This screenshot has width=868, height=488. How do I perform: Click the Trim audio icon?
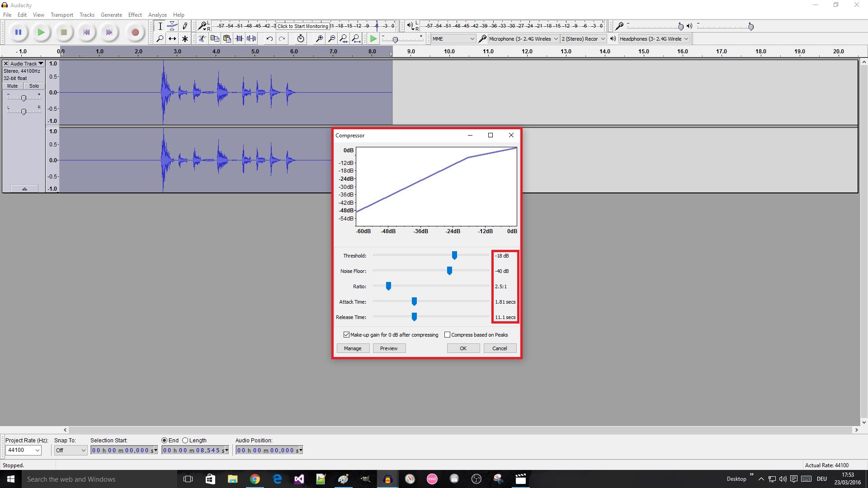click(x=239, y=39)
